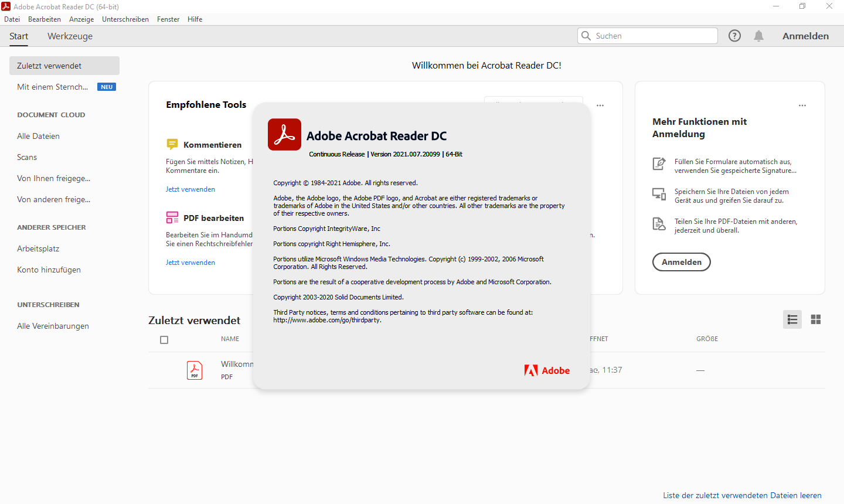Switch to list view icon
844x504 pixels.
pyautogui.click(x=792, y=319)
